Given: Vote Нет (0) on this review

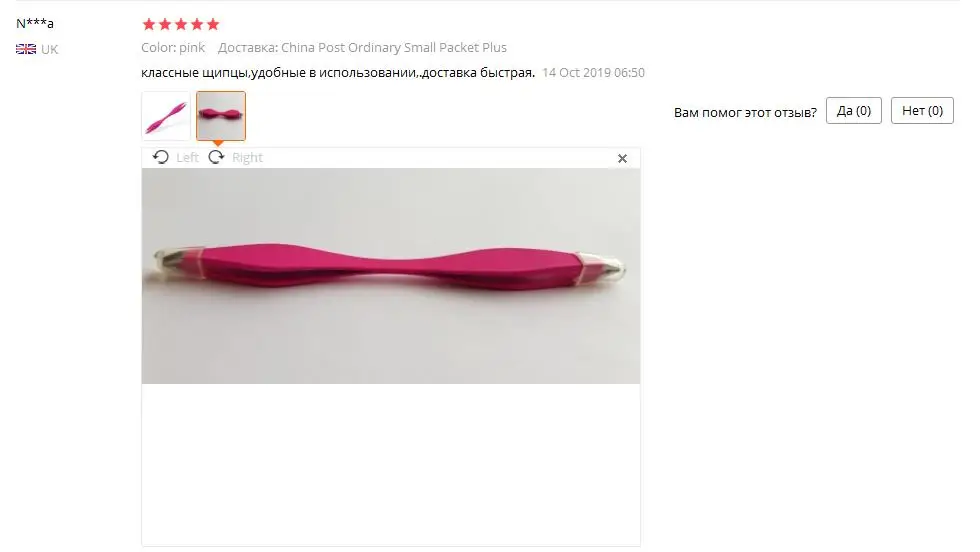Looking at the screenshot, I should [x=922, y=111].
